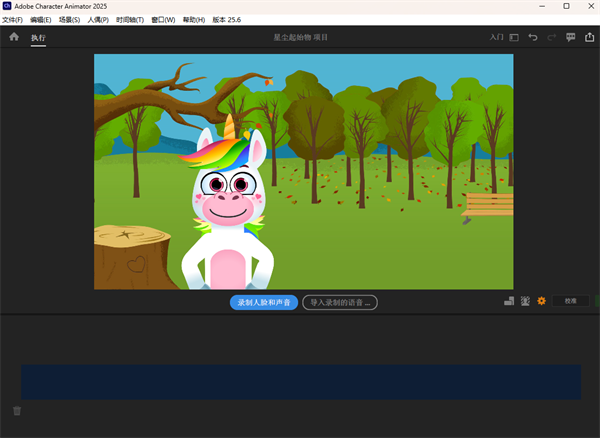This screenshot has width=600, height=438.
Task: Click the 星尘起始物 项目 title
Action: point(300,37)
